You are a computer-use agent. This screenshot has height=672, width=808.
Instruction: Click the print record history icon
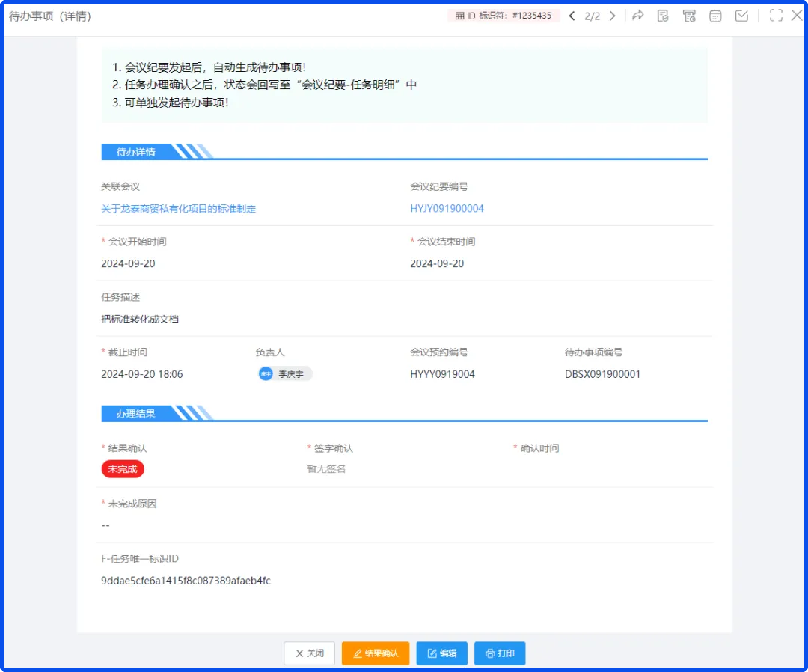click(689, 16)
